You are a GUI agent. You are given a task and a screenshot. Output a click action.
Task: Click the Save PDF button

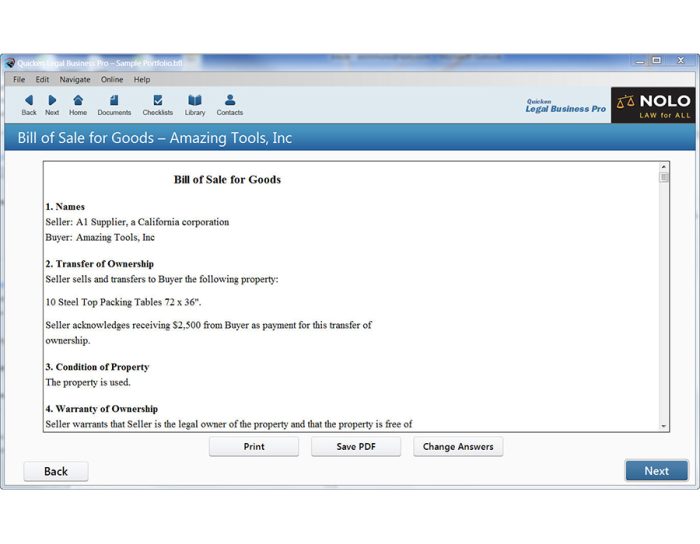pos(356,446)
